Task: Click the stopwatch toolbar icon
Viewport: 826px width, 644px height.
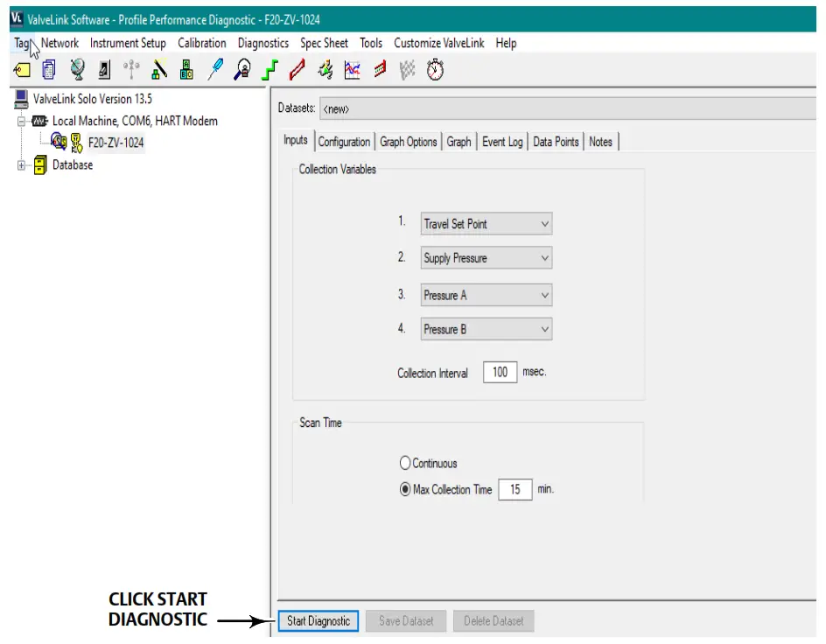Action: pyautogui.click(x=435, y=69)
